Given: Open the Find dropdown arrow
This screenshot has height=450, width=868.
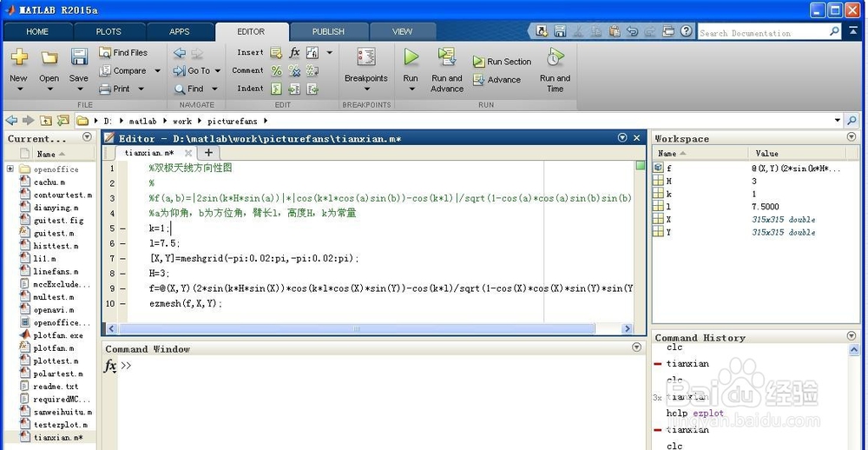Looking at the screenshot, I should pyautogui.click(x=214, y=89).
